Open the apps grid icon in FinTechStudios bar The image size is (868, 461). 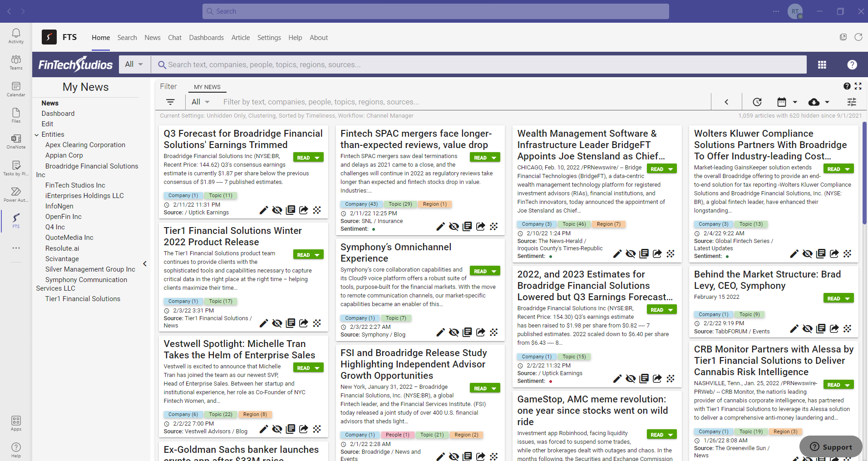tap(822, 64)
